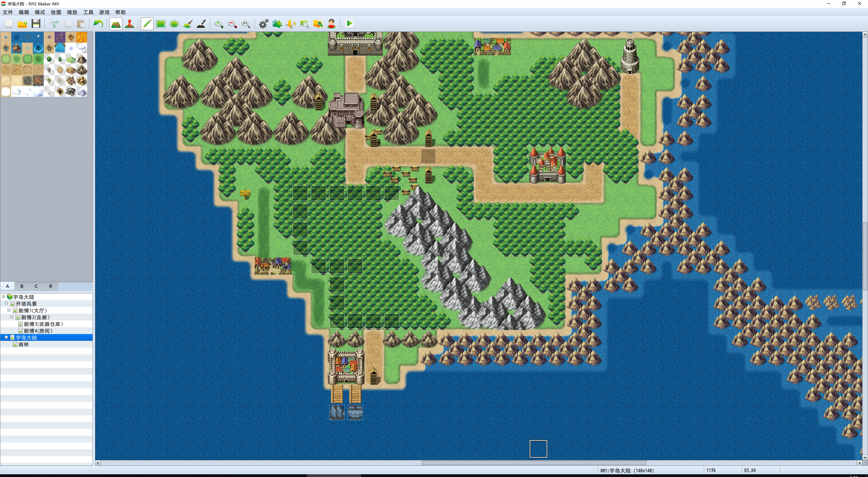Select the Paste clipboard icon

click(81, 24)
